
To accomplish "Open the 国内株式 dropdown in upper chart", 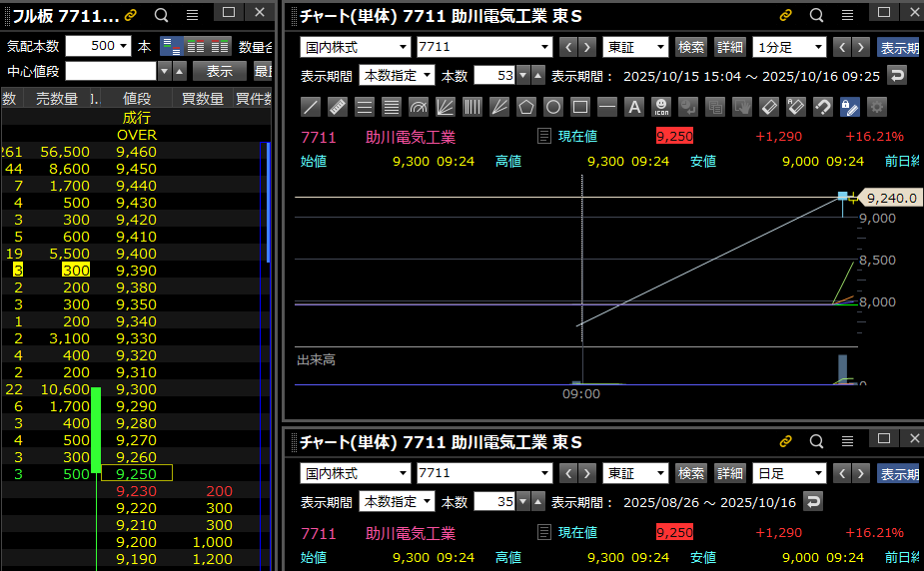I will 356,47.
